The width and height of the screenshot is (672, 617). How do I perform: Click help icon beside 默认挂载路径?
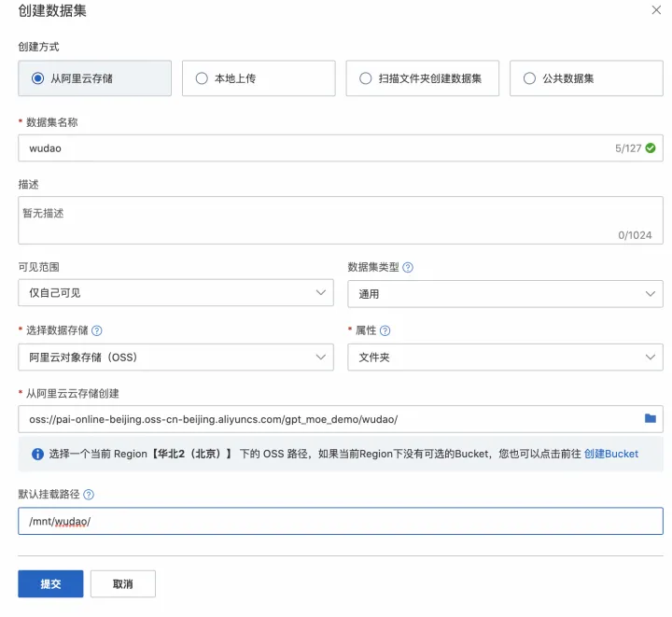point(89,495)
